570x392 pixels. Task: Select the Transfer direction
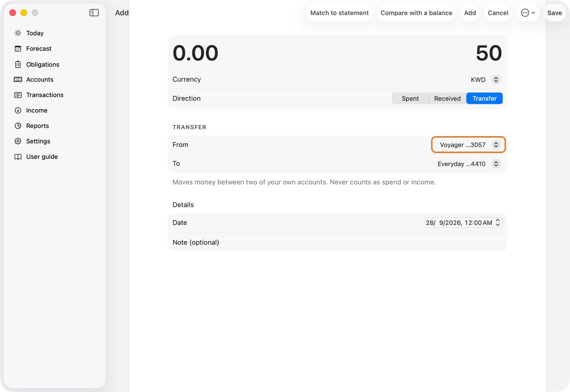tap(484, 98)
